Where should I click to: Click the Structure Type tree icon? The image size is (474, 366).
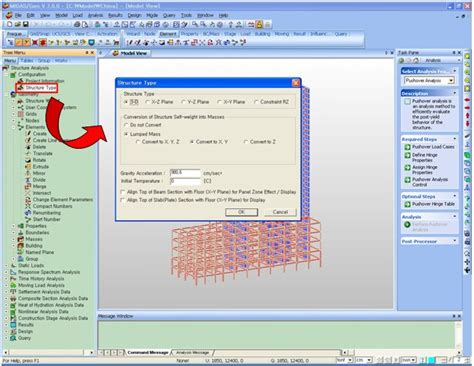click(x=21, y=88)
